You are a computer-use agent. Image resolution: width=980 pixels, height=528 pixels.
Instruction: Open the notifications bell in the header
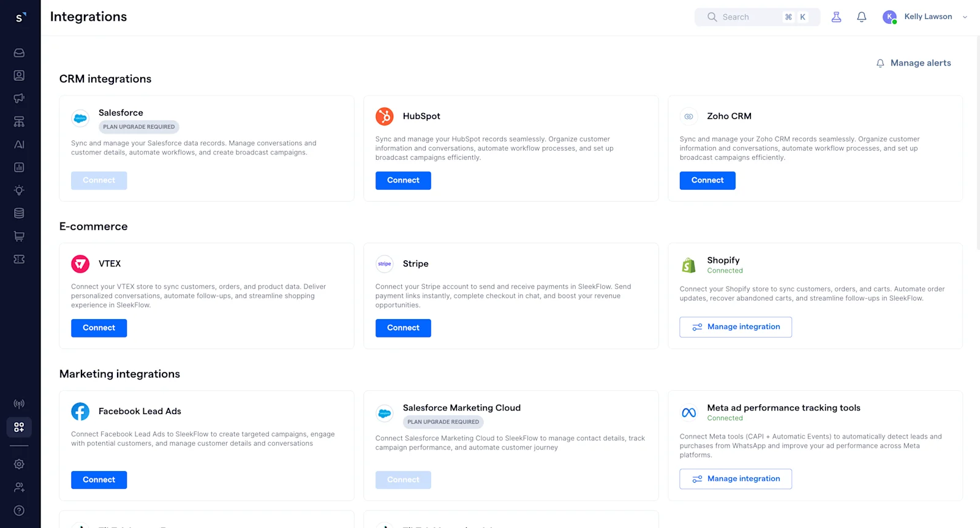[x=861, y=17]
